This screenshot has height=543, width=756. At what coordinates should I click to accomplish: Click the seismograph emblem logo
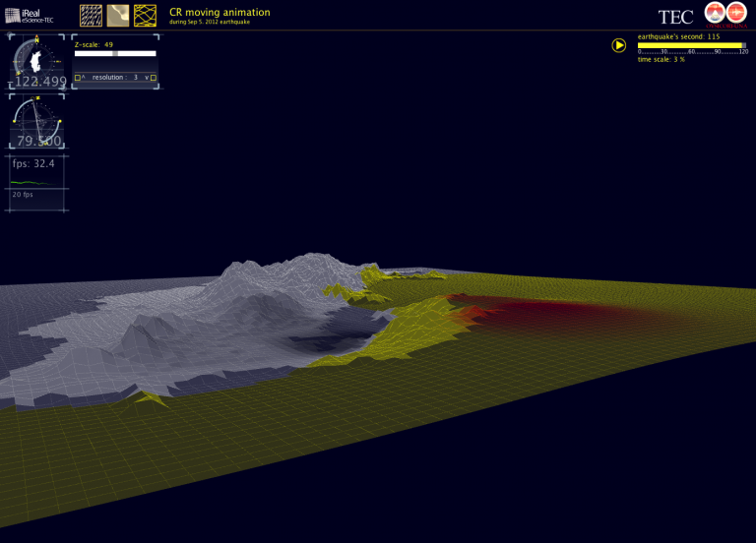pos(735,14)
